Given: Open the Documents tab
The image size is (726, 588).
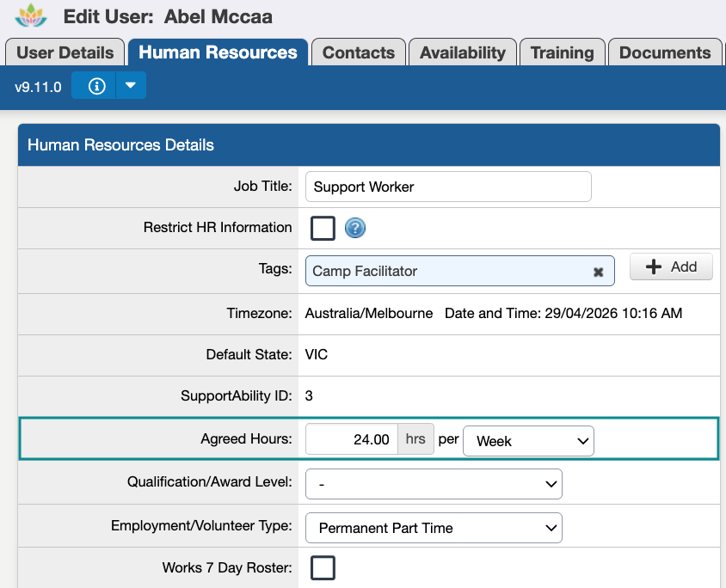Looking at the screenshot, I should [665, 52].
